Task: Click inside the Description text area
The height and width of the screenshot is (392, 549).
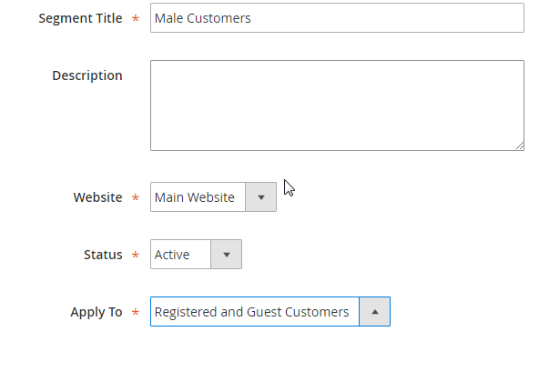Action: coord(337,105)
